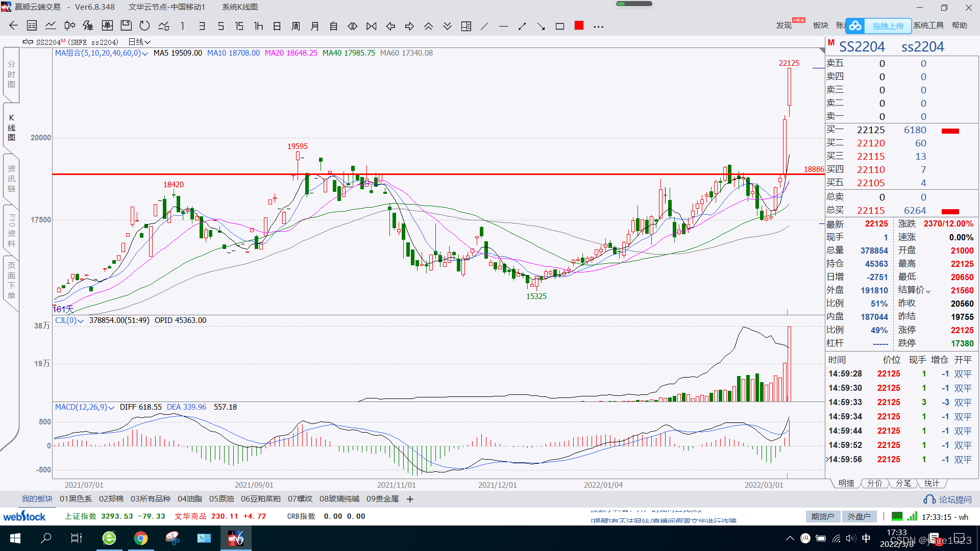This screenshot has height=551, width=980.
Task: Move chart right with right arrow icon
Action: pos(409,26)
